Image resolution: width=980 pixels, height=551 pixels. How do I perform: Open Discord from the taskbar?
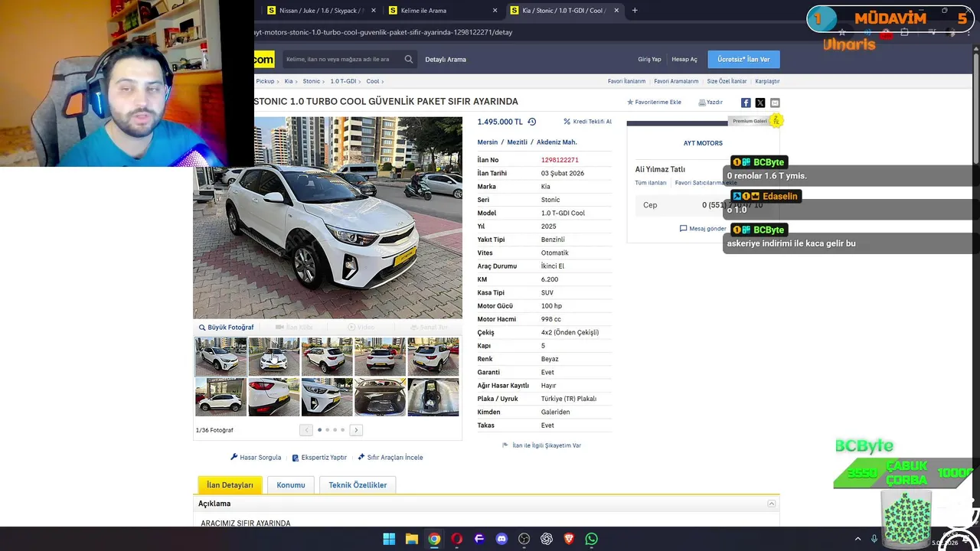pyautogui.click(x=501, y=539)
